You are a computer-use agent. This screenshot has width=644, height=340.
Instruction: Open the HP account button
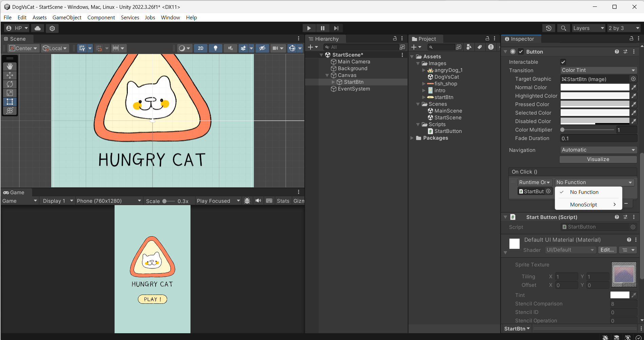(17, 28)
